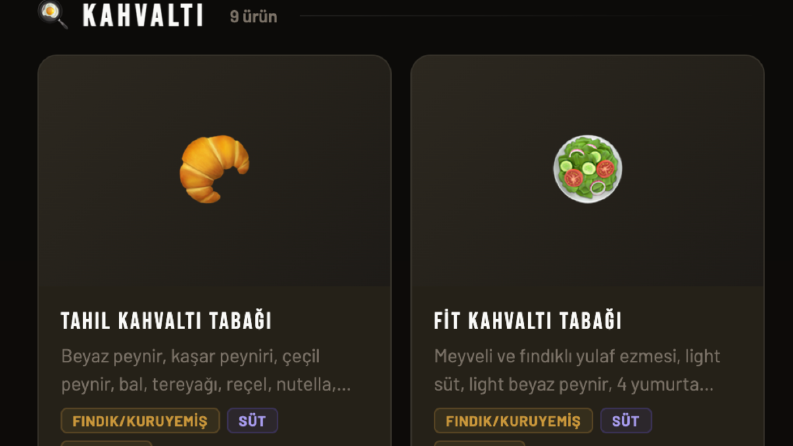The image size is (793, 446).
Task: Click the croissant emoji on the Tahıl card
Action: click(x=214, y=169)
